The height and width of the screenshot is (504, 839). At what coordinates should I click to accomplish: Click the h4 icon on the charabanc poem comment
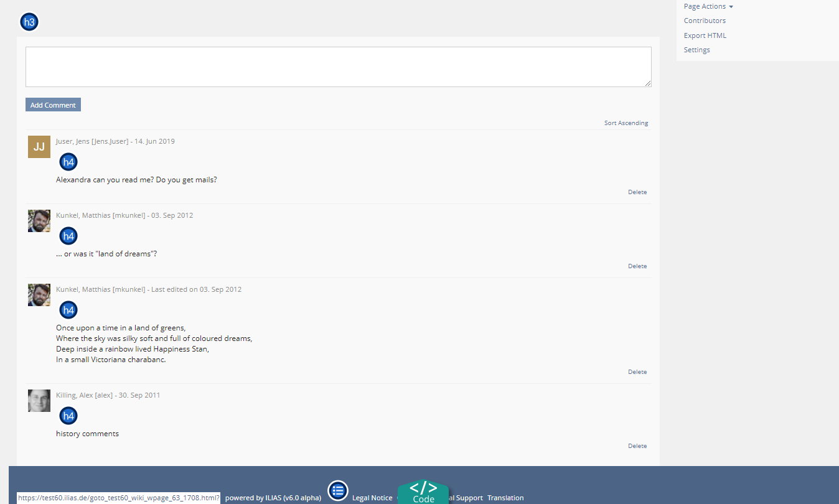click(x=68, y=309)
